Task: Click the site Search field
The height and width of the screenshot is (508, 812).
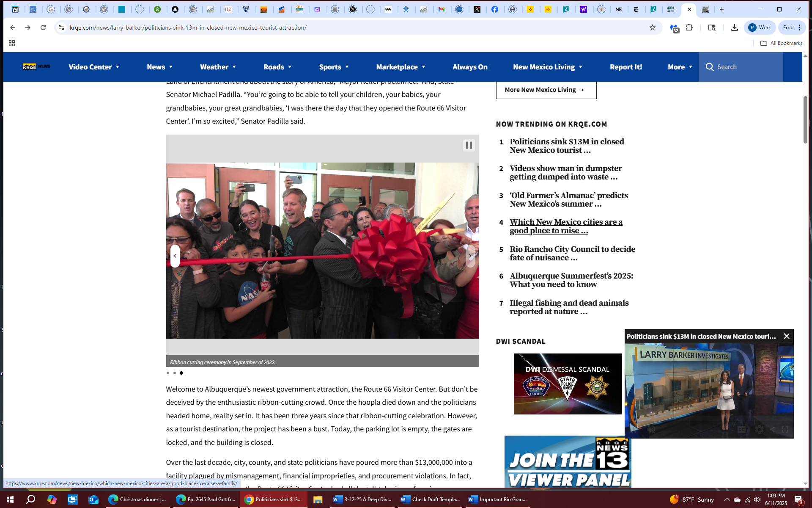Action: 746,67
